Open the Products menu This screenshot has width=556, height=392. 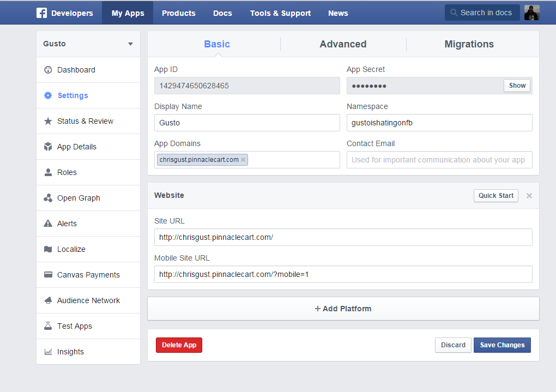click(x=179, y=13)
